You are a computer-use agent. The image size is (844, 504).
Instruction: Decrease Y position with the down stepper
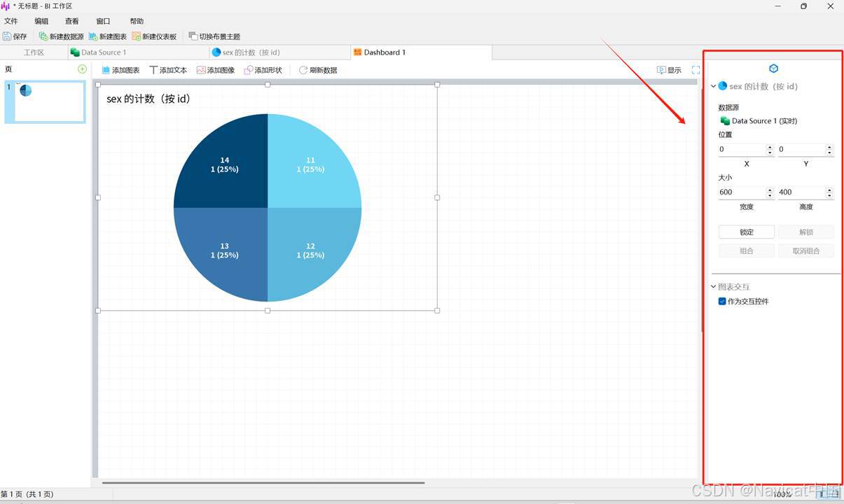point(829,152)
